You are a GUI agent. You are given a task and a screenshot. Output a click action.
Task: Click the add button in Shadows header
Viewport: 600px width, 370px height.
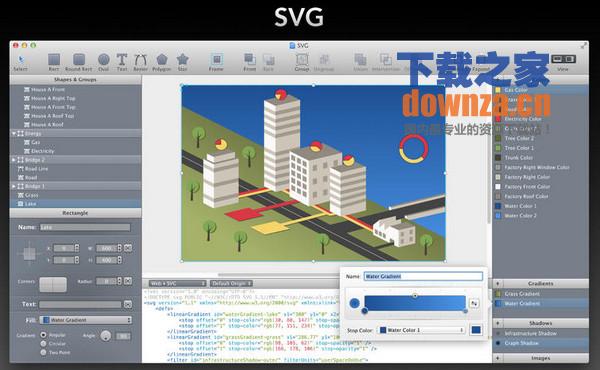(497, 323)
